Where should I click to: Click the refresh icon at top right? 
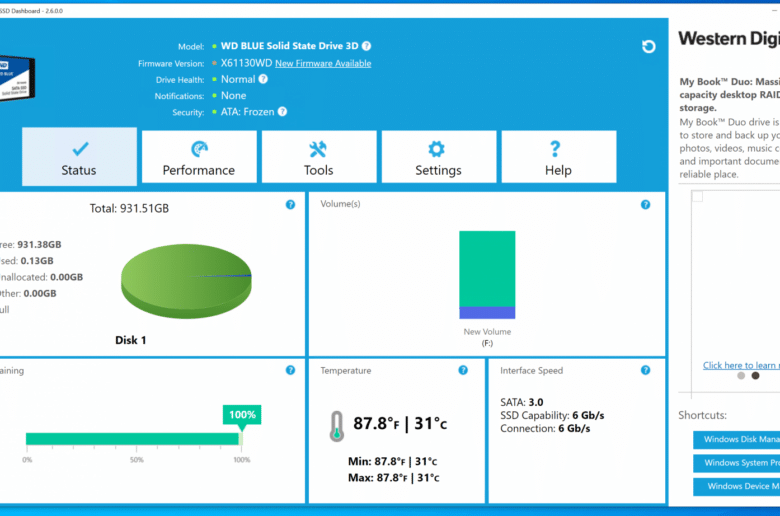pyautogui.click(x=648, y=46)
